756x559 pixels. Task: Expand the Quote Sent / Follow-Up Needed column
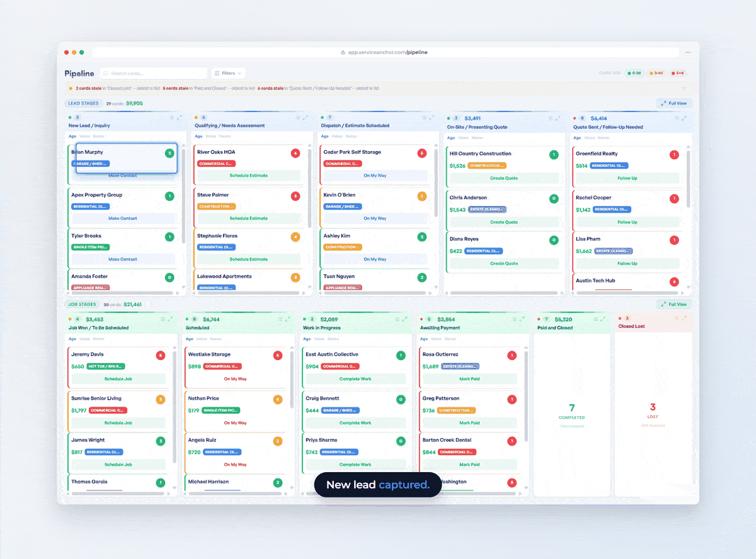684,118
